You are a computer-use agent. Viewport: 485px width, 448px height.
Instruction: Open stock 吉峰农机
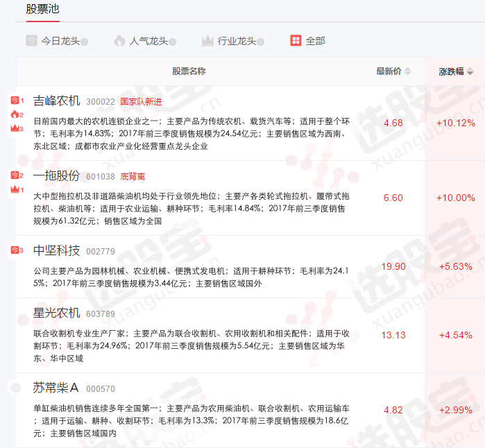[57, 101]
